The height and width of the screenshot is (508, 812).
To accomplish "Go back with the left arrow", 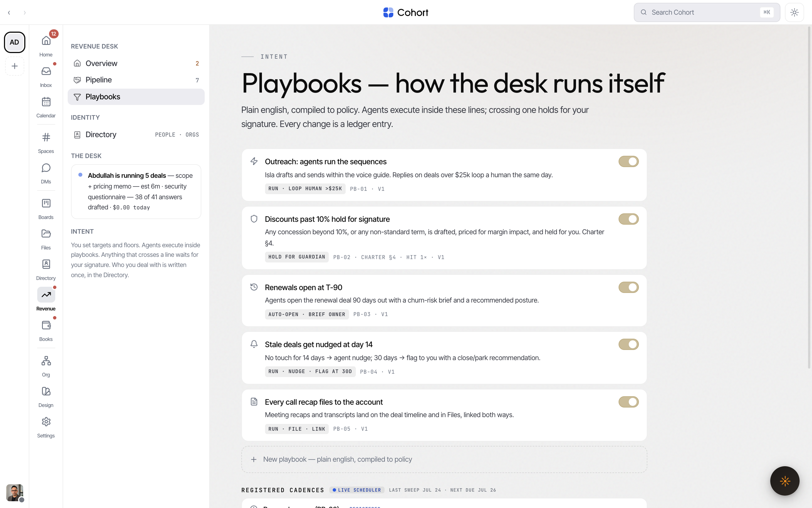I will 9,13.
